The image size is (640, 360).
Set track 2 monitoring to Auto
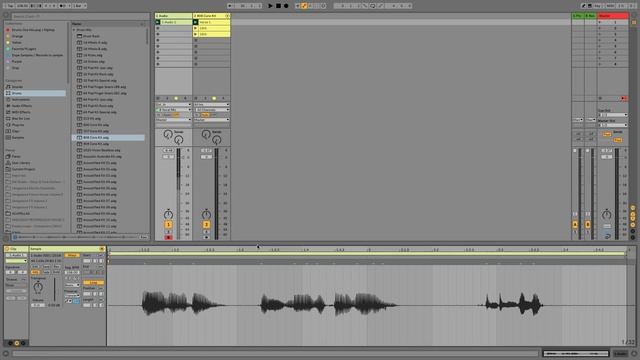tap(205, 115)
